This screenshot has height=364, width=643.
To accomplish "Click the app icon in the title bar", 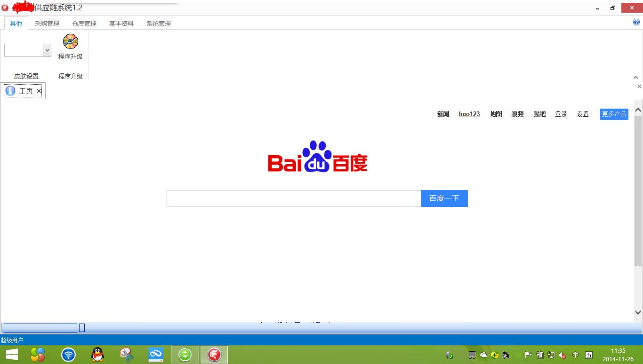I will tap(5, 8).
